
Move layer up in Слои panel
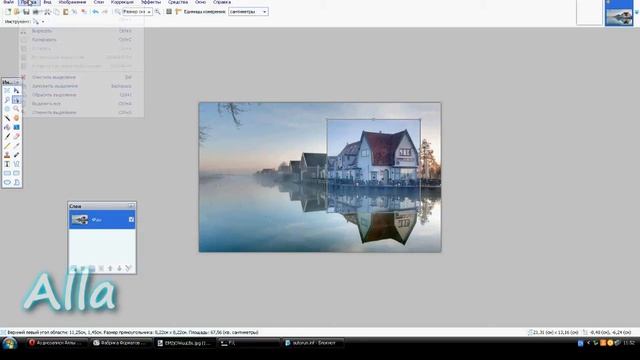click(x=110, y=268)
